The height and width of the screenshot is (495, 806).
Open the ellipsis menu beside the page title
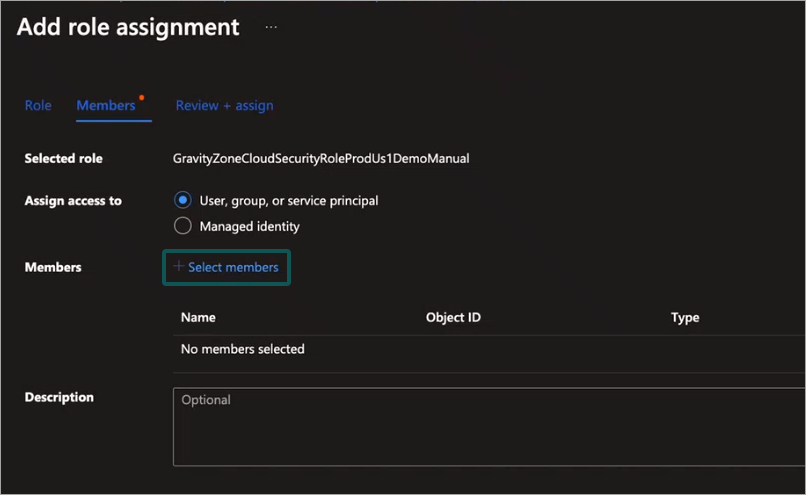tap(270, 28)
